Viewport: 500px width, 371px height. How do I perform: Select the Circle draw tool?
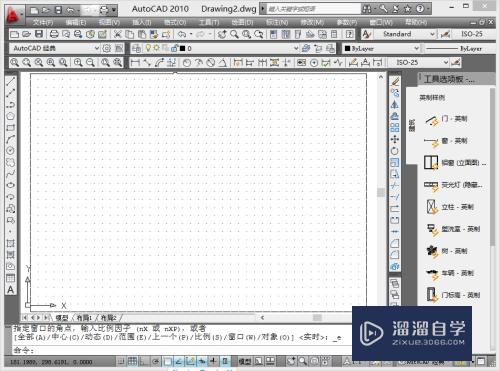11,151
